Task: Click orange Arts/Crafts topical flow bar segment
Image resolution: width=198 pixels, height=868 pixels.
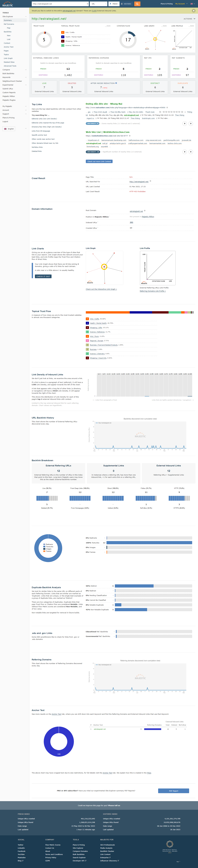Action: pyautogui.click(x=108, y=312)
